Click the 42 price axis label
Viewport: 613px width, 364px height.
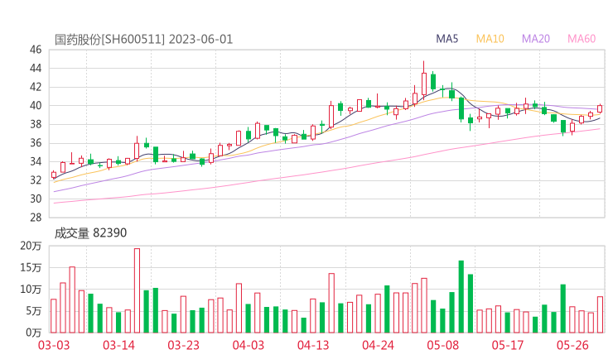36,87
